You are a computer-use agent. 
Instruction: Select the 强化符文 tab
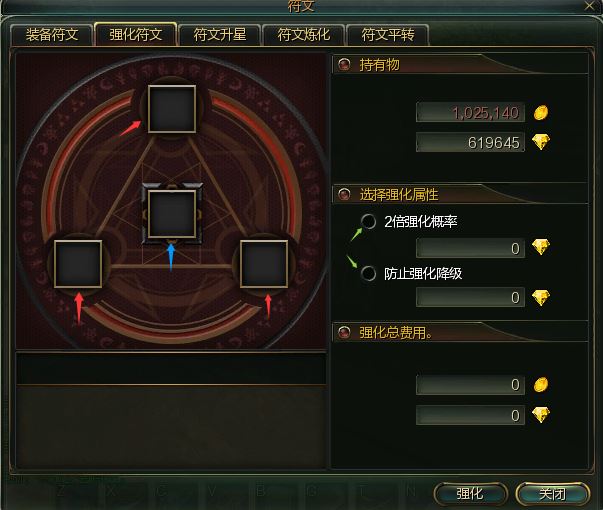point(135,35)
